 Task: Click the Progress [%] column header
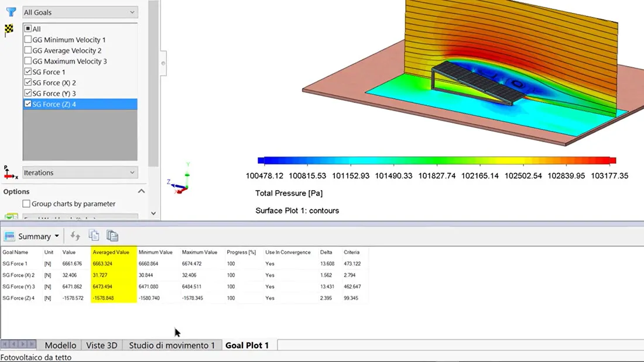pos(241,252)
